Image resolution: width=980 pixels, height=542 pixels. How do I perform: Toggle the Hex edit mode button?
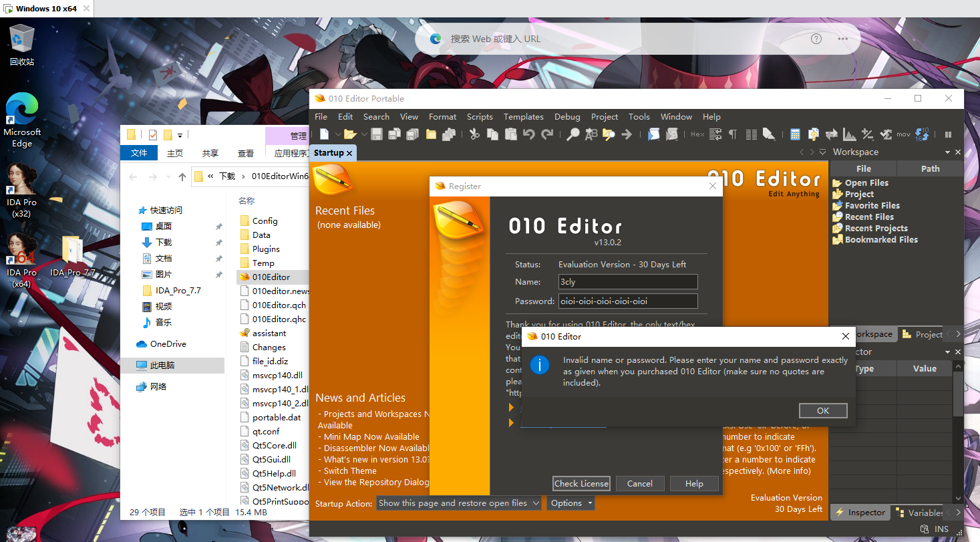click(x=697, y=134)
